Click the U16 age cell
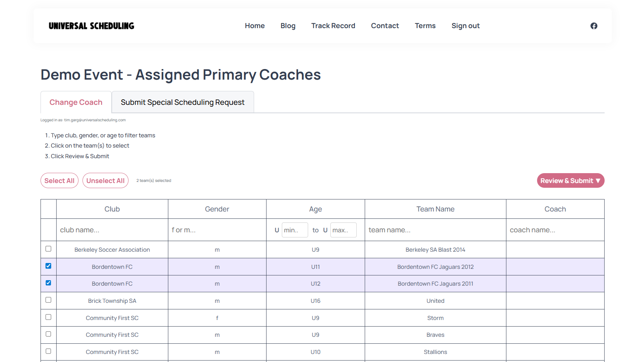Viewport: 644px width, 362px height. (x=315, y=301)
